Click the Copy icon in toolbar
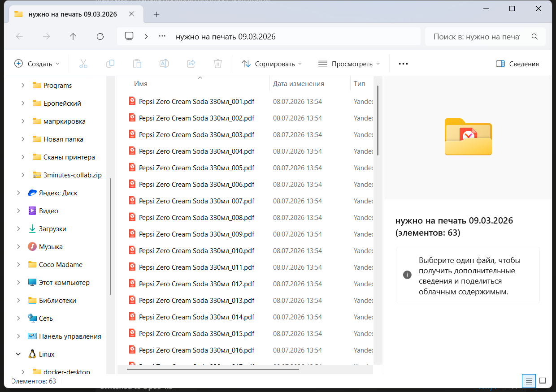This screenshot has width=556, height=392. (x=110, y=64)
